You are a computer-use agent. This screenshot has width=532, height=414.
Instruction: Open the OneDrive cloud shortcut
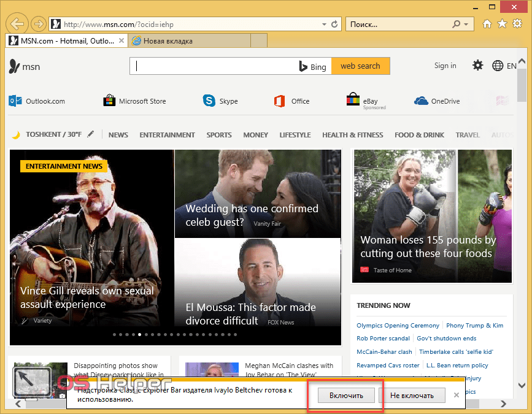[x=421, y=101]
